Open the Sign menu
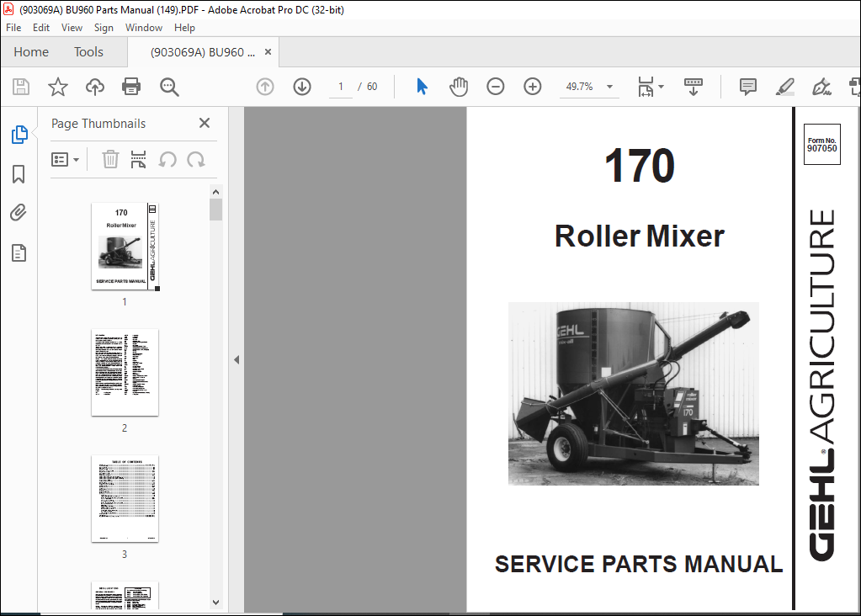This screenshot has width=861, height=616. pos(104,28)
